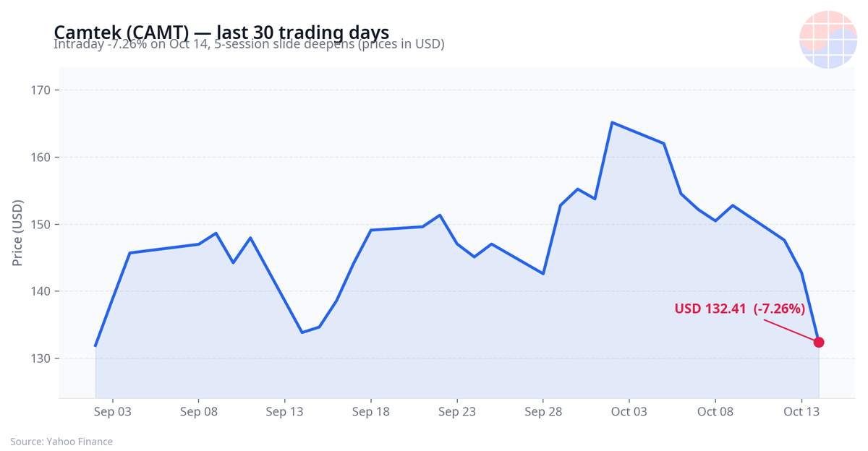This screenshot has width=868, height=451.
Task: Open the Source: Yahoo Finance credit
Action: click(x=61, y=441)
